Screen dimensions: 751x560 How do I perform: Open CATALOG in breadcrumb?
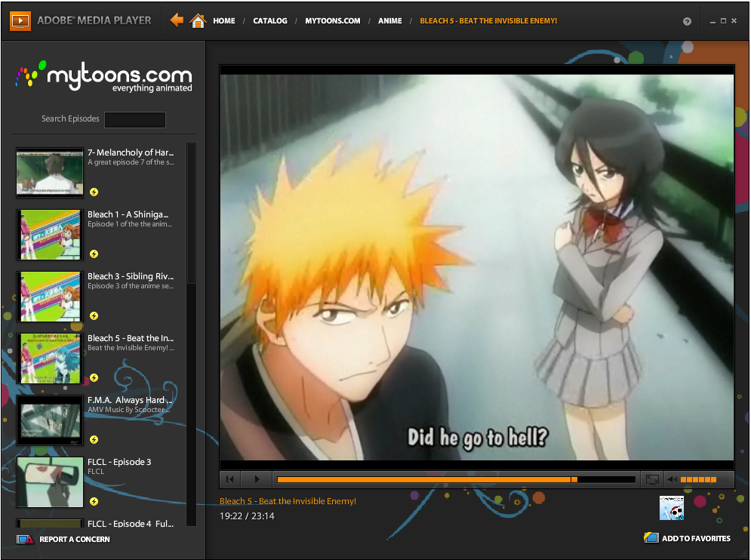(270, 21)
